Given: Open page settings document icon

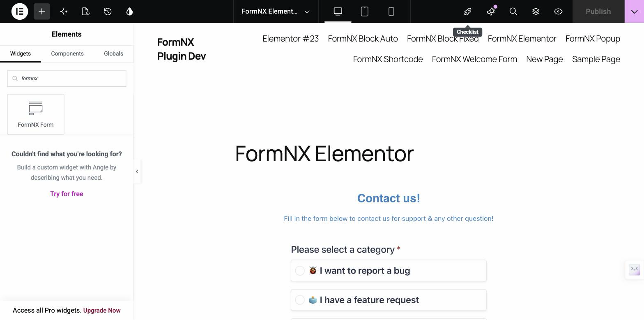Looking at the screenshot, I should [85, 12].
